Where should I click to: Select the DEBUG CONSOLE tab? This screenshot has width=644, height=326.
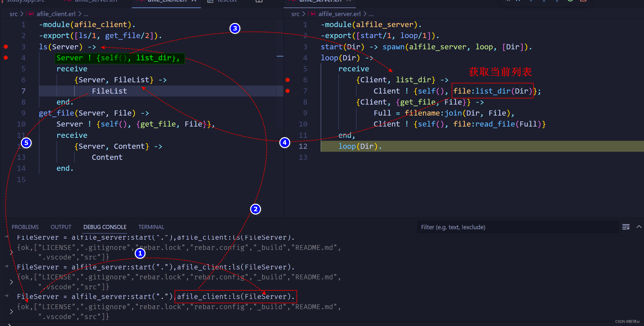pos(105,227)
